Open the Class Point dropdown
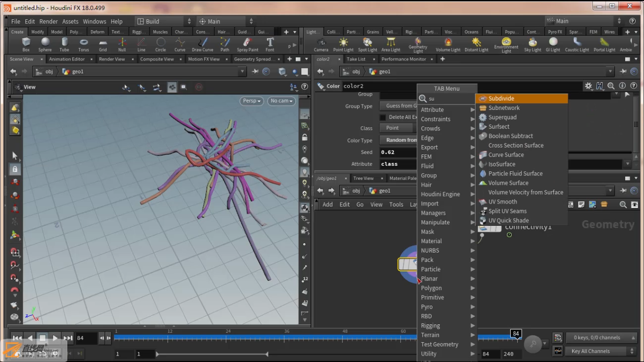The height and width of the screenshot is (362, 644). click(x=398, y=128)
